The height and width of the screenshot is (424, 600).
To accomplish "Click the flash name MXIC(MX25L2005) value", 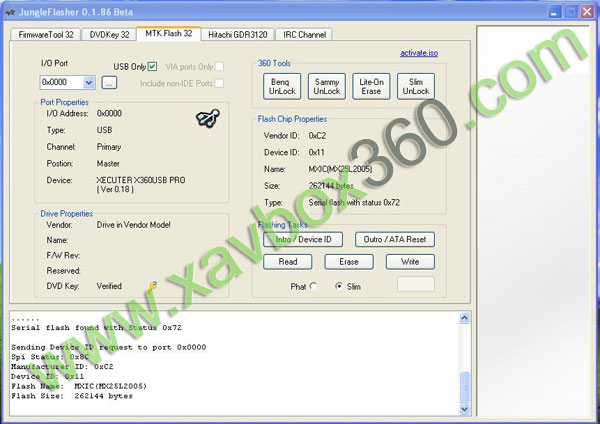I will [340, 169].
